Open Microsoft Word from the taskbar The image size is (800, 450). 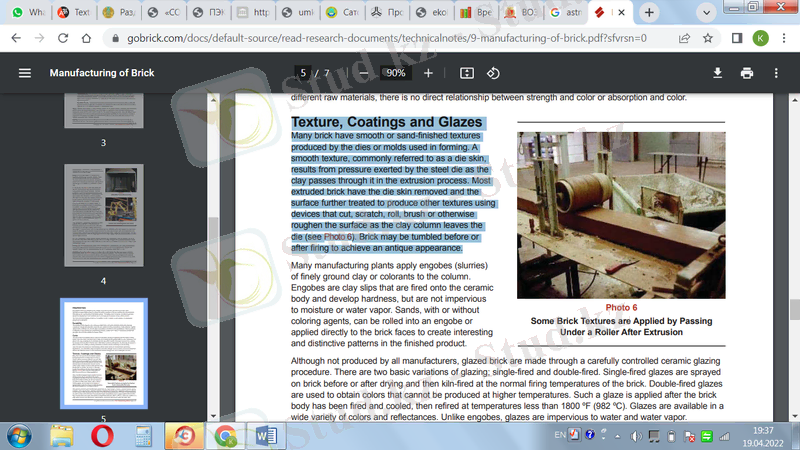click(267, 435)
